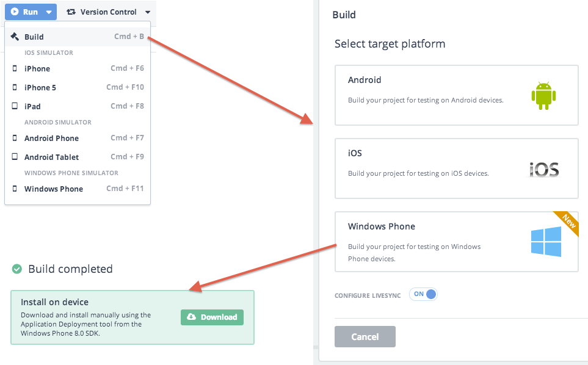Click the IOS SIMULATOR section header

pyautogui.click(x=49, y=53)
